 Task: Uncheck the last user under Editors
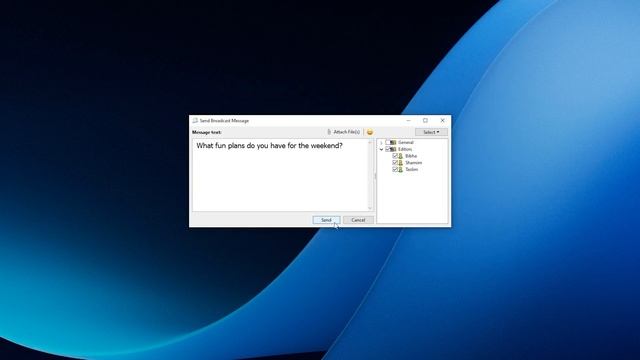point(395,169)
